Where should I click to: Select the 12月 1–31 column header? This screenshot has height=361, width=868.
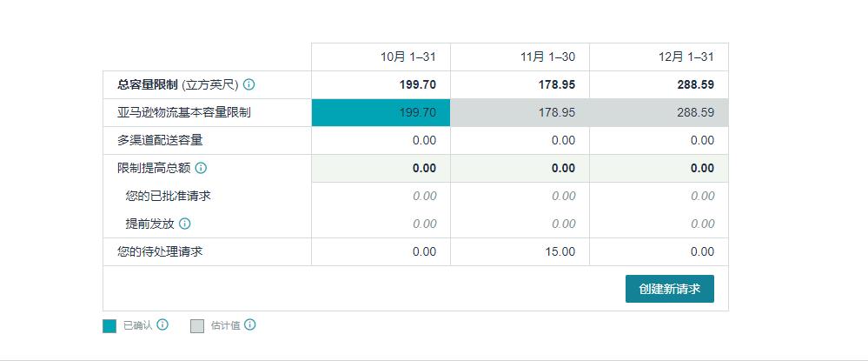tap(686, 57)
